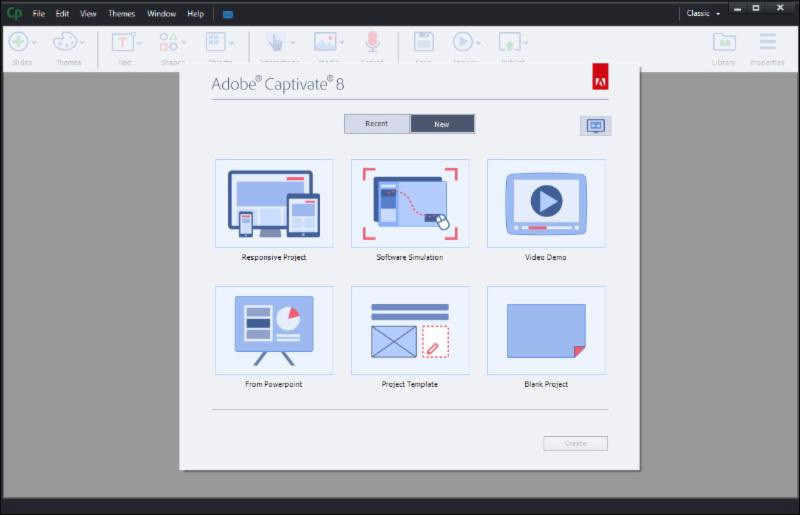Click the blue icon beside the Help menu

pyautogui.click(x=228, y=14)
